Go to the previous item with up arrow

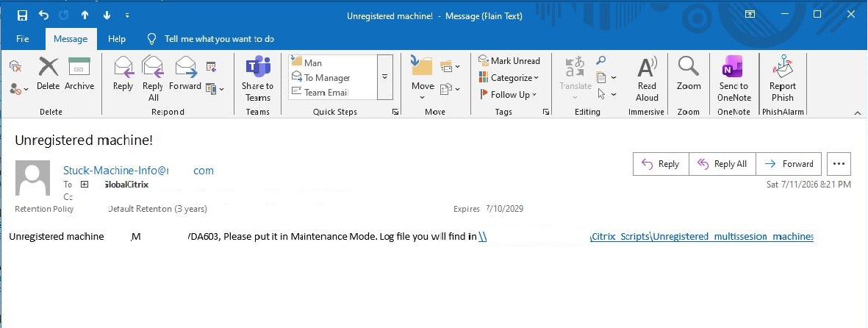[85, 15]
